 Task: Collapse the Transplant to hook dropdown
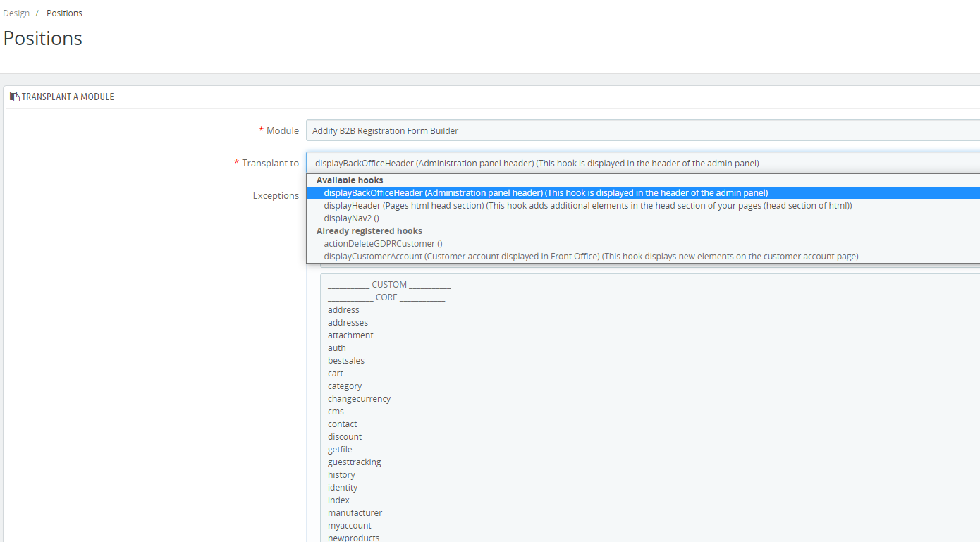coord(642,163)
